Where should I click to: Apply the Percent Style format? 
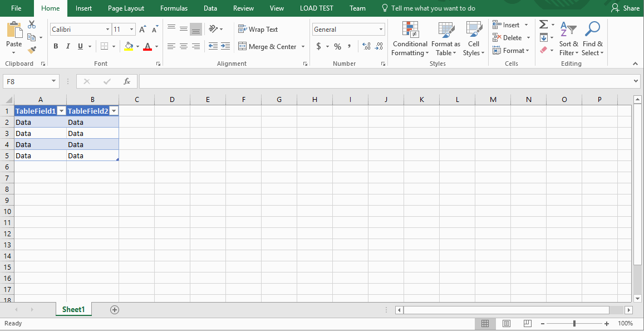[337, 46]
